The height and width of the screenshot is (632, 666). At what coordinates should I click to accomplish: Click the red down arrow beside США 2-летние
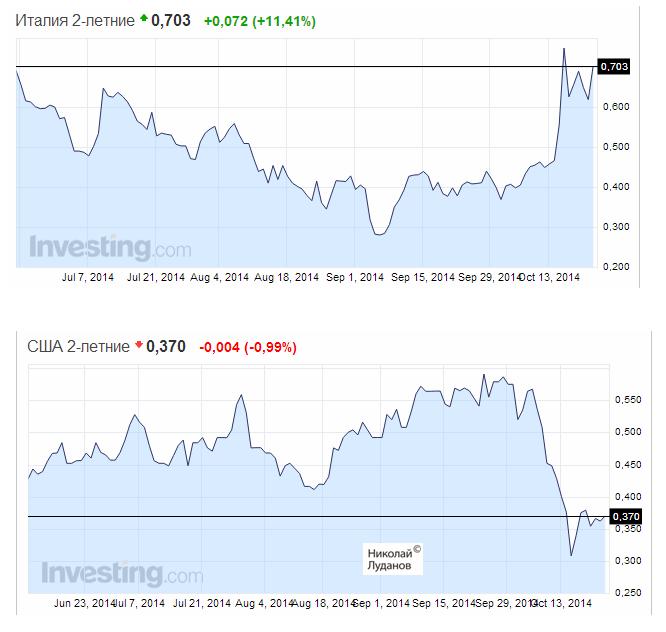(x=137, y=346)
